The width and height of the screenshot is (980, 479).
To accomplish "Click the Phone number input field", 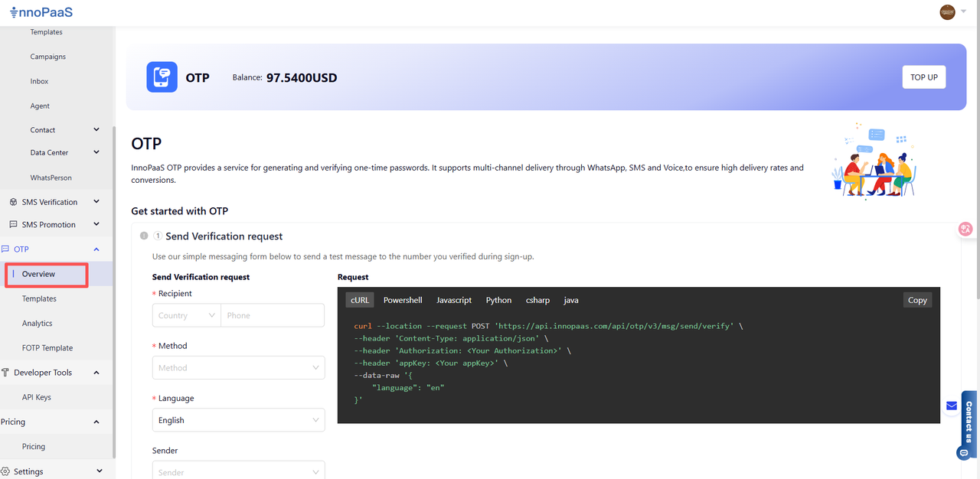I will (272, 315).
